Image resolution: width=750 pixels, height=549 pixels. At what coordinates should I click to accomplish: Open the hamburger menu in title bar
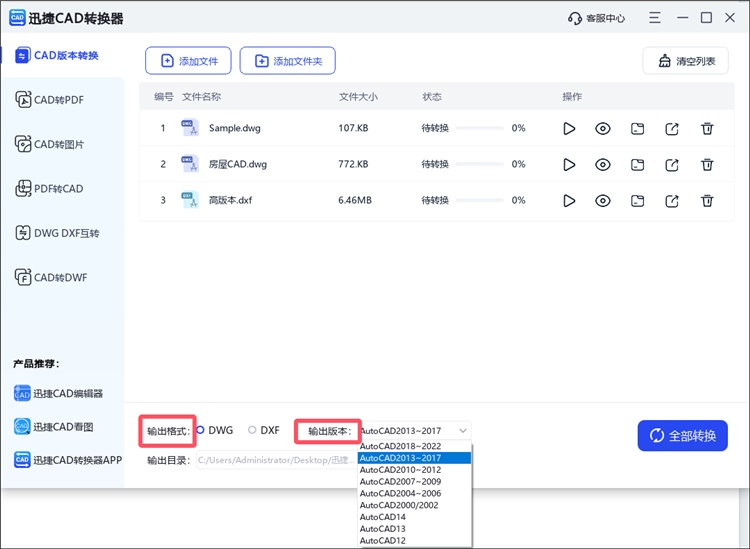pyautogui.click(x=654, y=18)
